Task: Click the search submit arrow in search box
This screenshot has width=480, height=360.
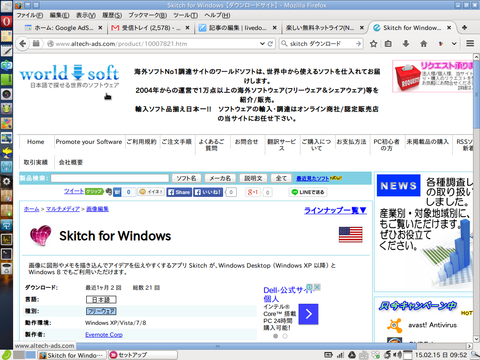Action: 358,44
